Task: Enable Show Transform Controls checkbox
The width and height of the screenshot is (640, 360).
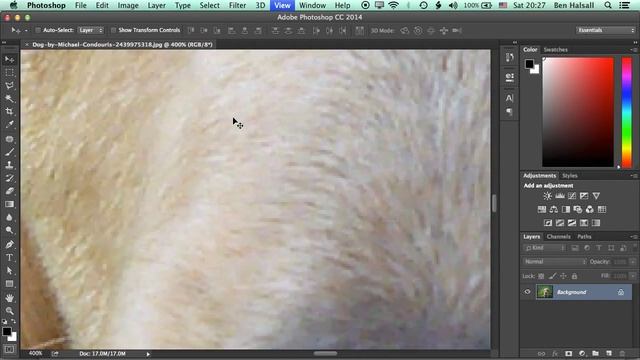Action: (x=113, y=30)
